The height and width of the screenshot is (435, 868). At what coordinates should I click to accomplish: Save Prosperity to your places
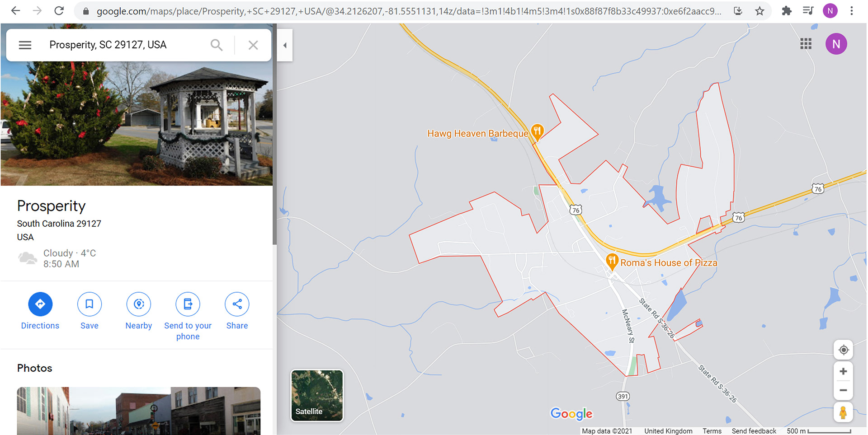click(x=90, y=304)
